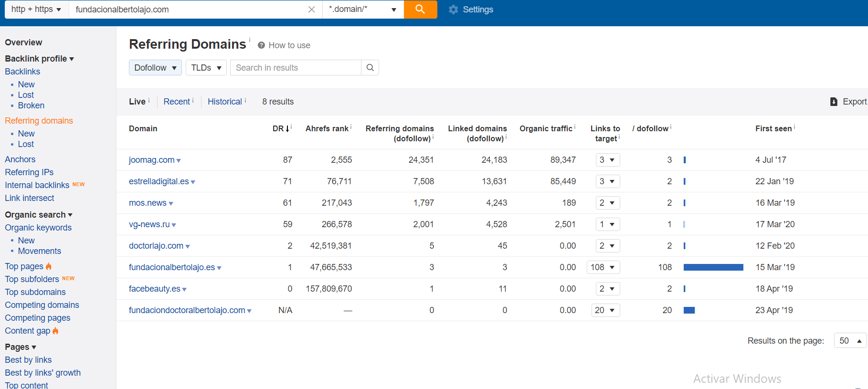This screenshot has height=389, width=868.
Task: Click dofollow bar for fundacionalbertolajo.es row
Action: coord(713,267)
